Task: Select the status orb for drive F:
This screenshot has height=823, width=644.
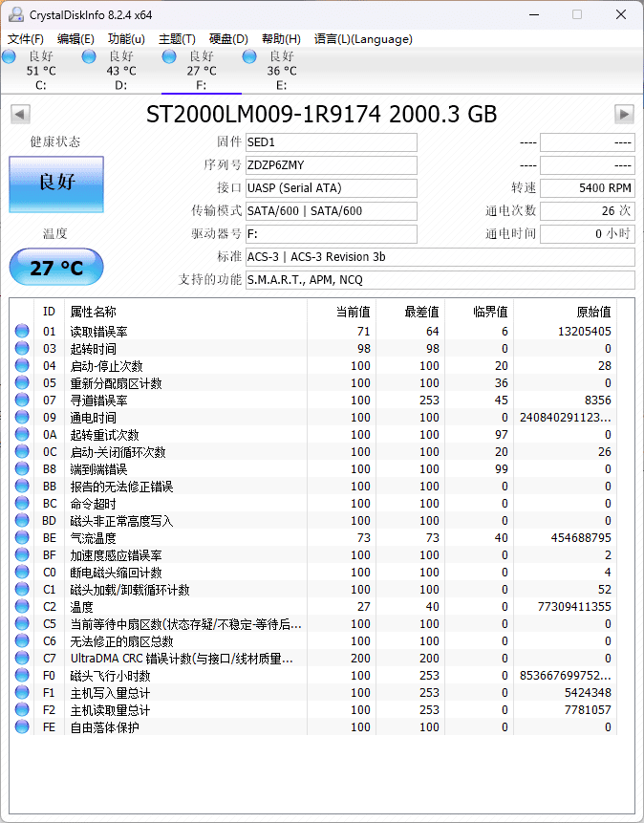Action: tap(169, 56)
